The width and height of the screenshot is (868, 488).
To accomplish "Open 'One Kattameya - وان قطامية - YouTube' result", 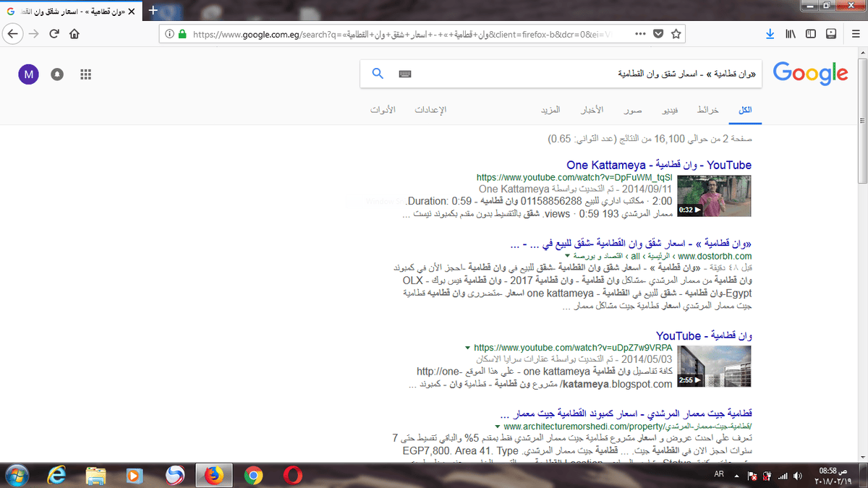I will 659,165.
